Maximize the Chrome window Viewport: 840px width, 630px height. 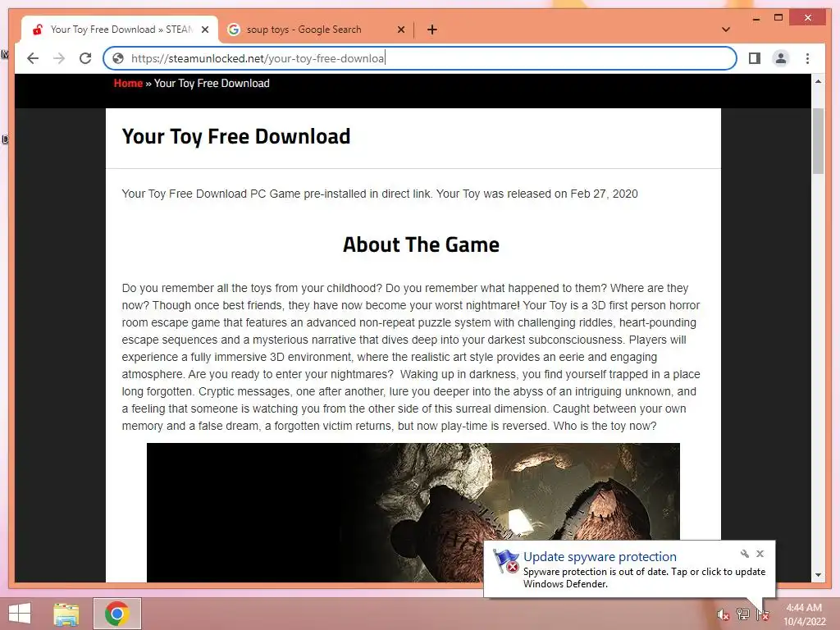pos(778,18)
